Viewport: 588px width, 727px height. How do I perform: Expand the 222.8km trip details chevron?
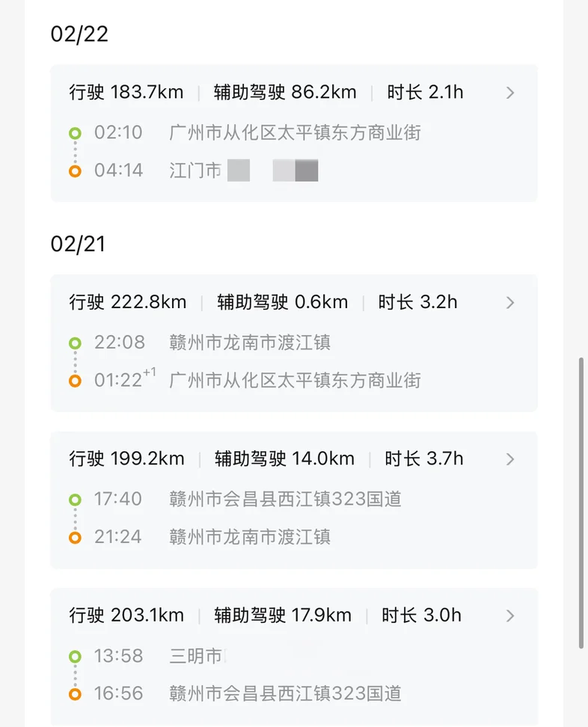coord(510,302)
